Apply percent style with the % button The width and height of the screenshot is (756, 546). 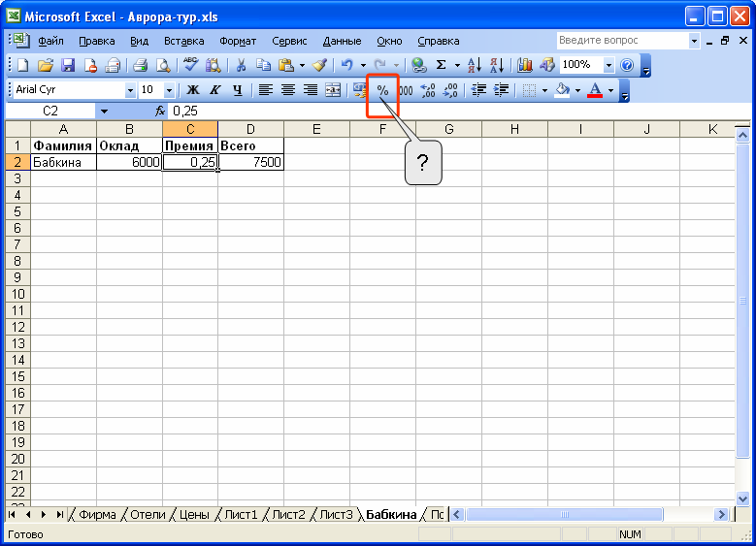click(382, 90)
